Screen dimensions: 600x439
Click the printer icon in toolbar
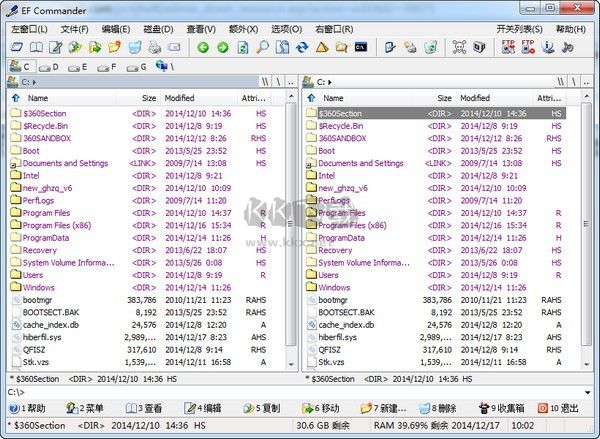coord(155,47)
